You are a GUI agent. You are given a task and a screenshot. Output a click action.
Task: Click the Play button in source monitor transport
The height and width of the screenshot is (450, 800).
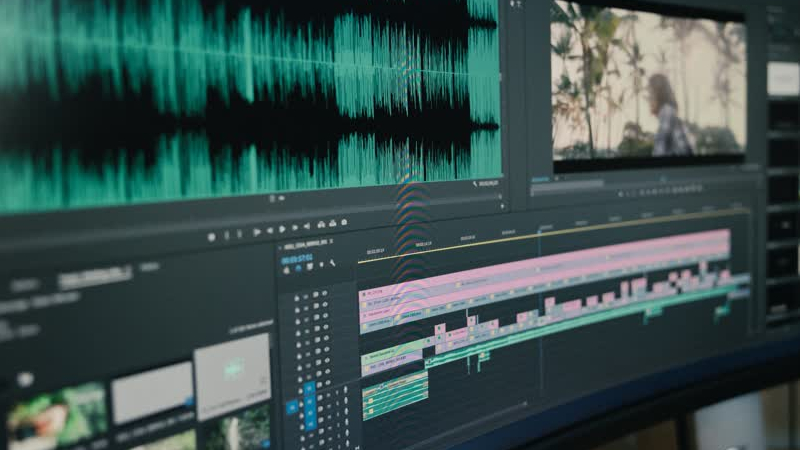pyautogui.click(x=257, y=232)
